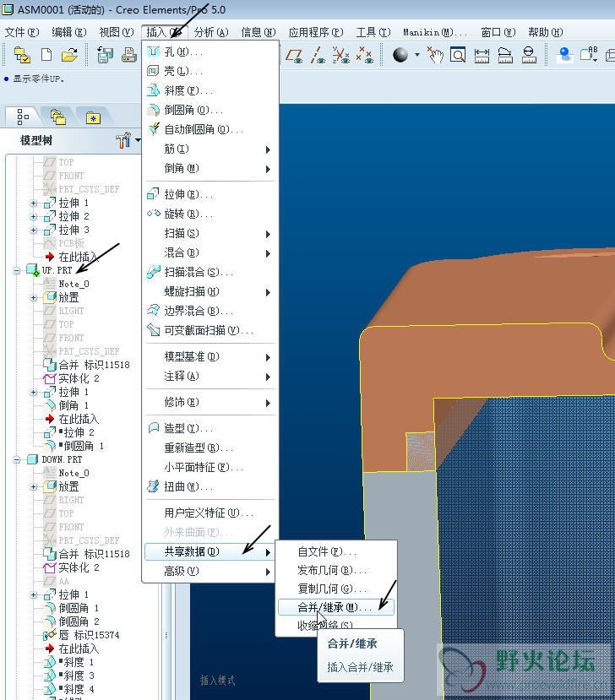Expand the 模型基准(D) submenu
The image size is (615, 700).
(210, 356)
